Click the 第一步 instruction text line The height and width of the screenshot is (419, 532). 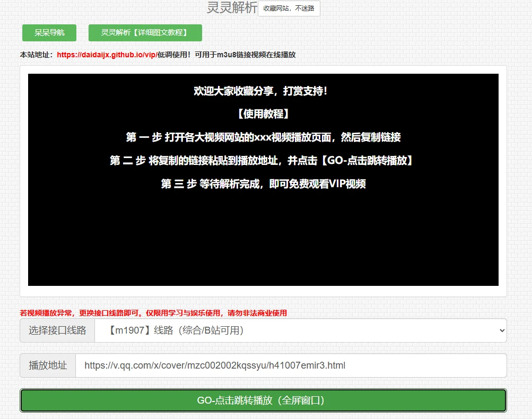pos(263,137)
